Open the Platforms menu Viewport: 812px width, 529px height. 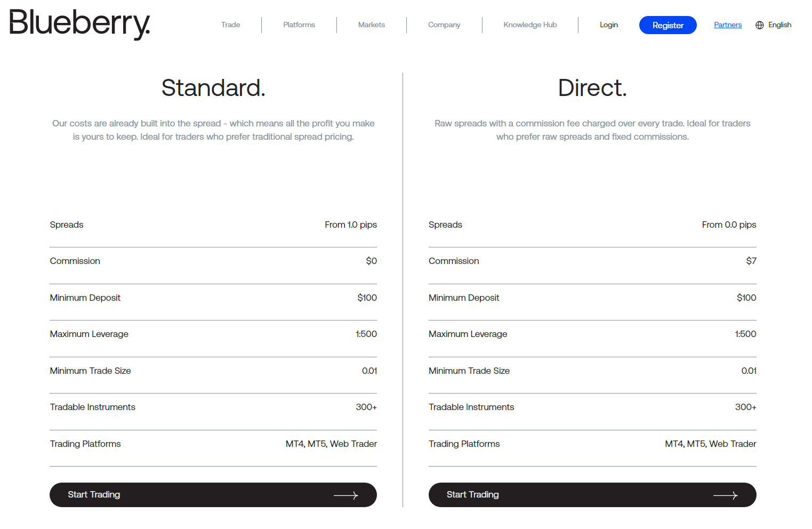[299, 25]
